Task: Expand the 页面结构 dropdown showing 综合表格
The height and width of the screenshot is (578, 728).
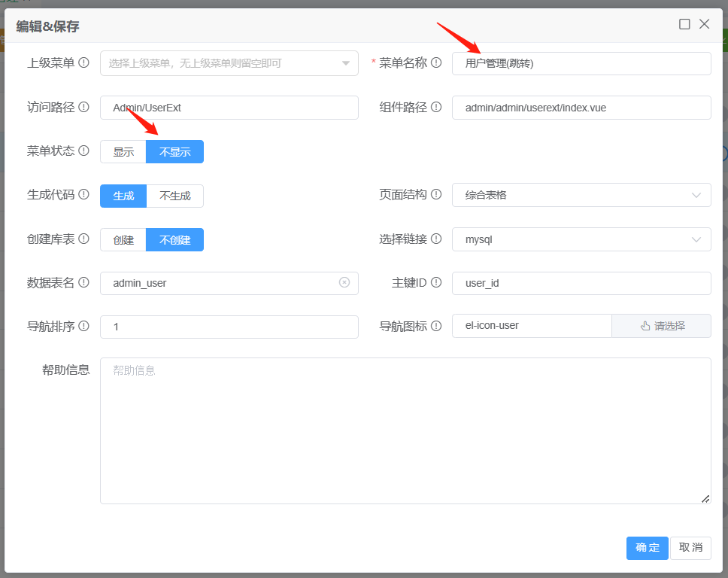Action: pos(581,195)
